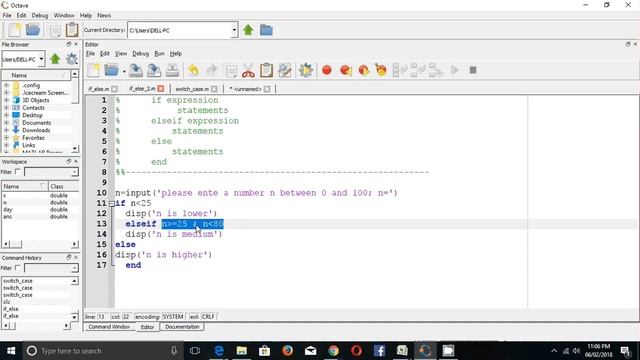Click the debug Continue play icon
The image size is (640, 360).
tap(454, 70)
